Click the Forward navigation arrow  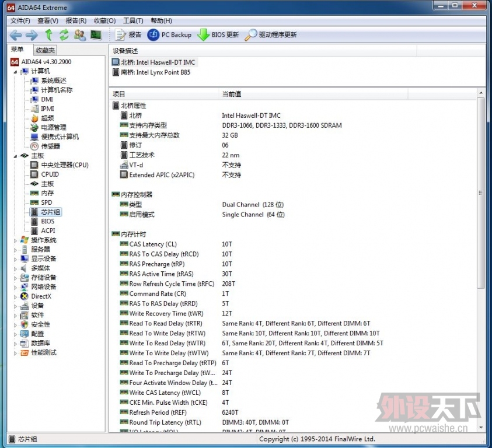click(x=32, y=35)
